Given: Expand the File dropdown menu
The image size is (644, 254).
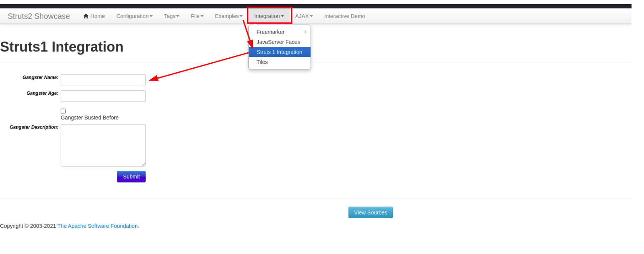Looking at the screenshot, I should [x=197, y=16].
